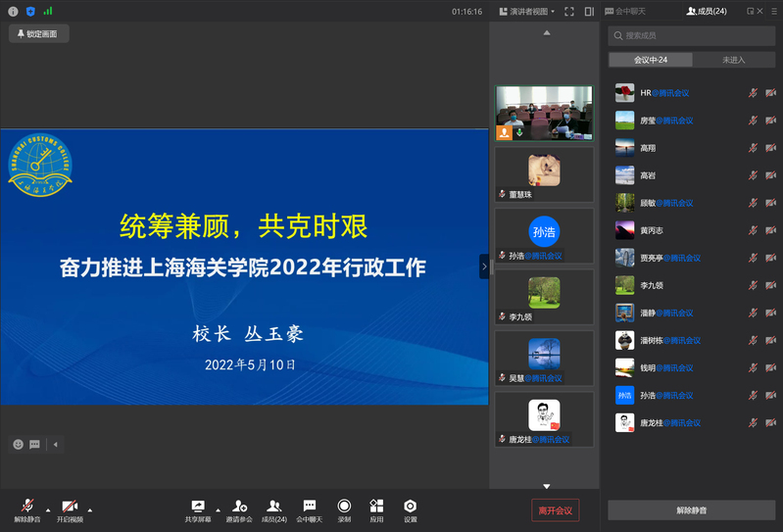The height and width of the screenshot is (532, 783).
Task: Open the barrage chat bubble icon
Action: click(x=34, y=444)
